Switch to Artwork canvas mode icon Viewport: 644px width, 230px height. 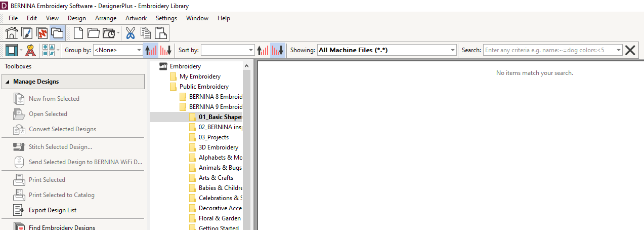(x=27, y=33)
